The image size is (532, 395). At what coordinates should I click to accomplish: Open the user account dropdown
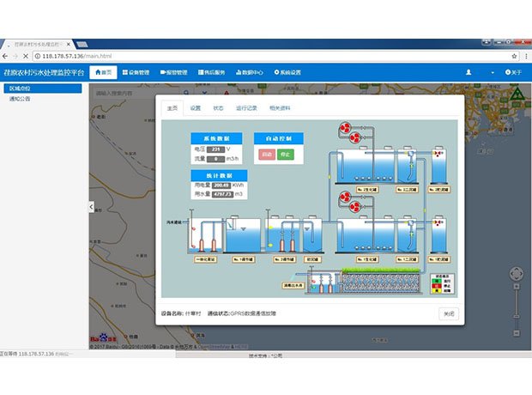(x=470, y=73)
